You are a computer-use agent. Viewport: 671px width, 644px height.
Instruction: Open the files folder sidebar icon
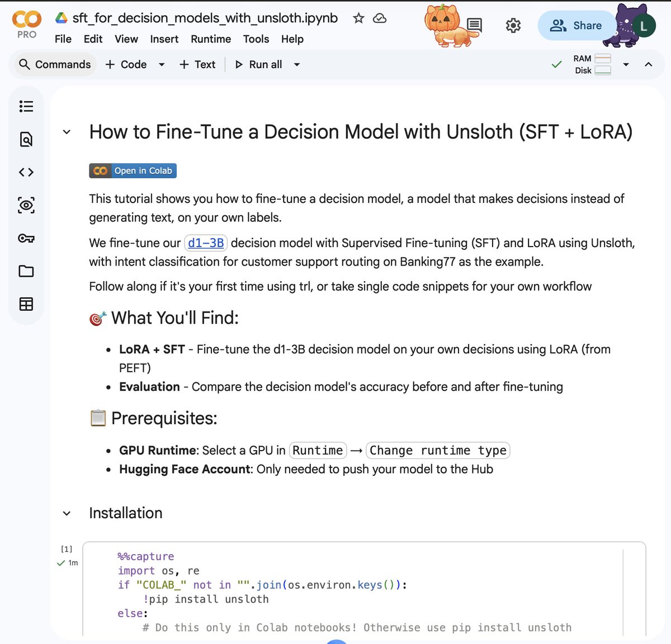coord(26,271)
